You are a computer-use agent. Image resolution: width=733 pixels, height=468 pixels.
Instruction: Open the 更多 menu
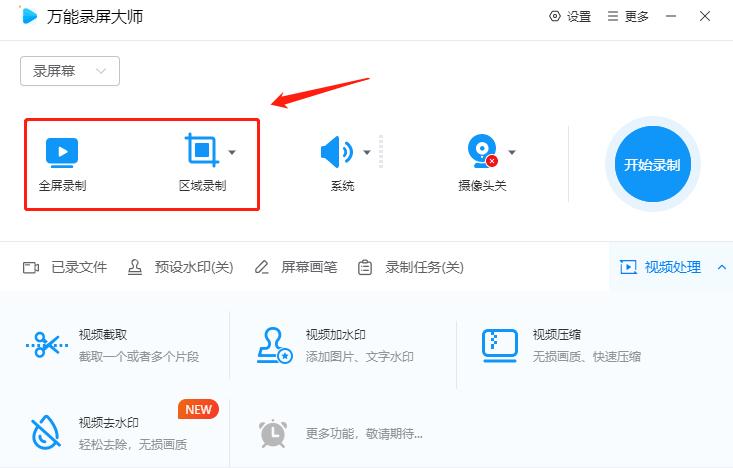tap(628, 17)
